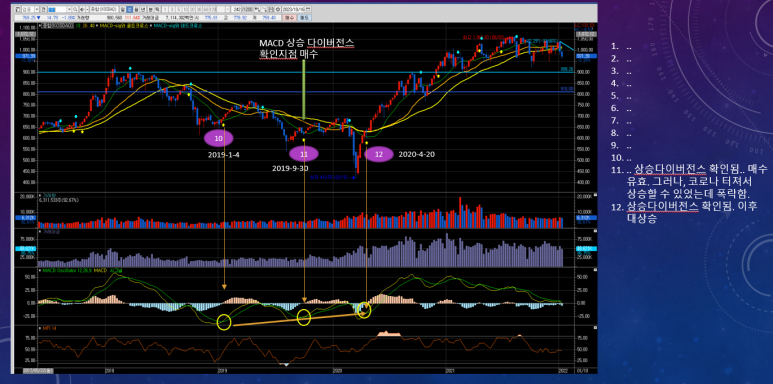Click the 2020-4-20 date label

coord(417,154)
